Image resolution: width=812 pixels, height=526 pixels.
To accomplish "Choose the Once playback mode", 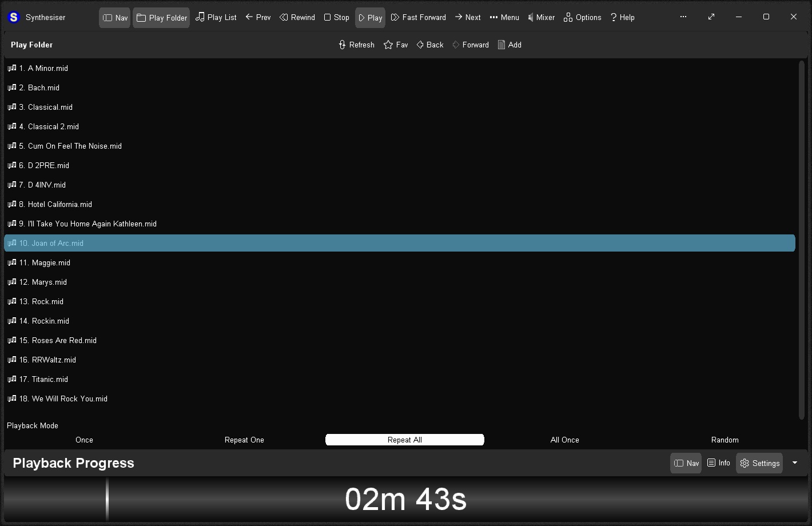I will (x=84, y=440).
